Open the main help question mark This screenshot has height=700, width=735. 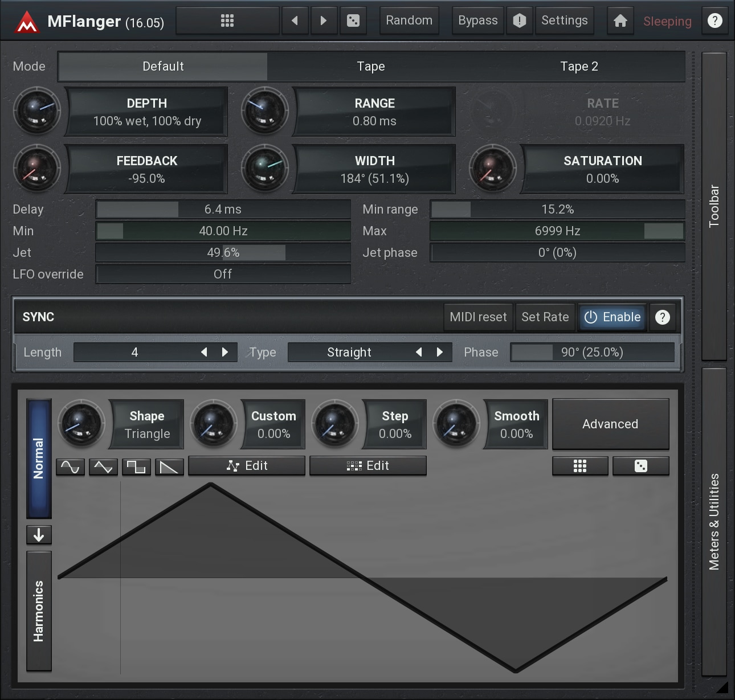[714, 21]
